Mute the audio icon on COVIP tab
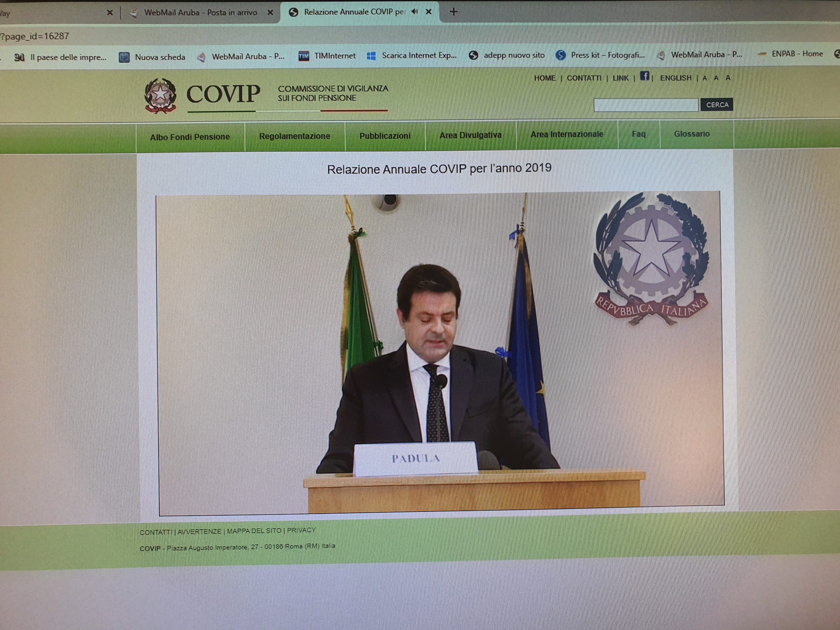Screen dimensions: 840x630 [414, 12]
